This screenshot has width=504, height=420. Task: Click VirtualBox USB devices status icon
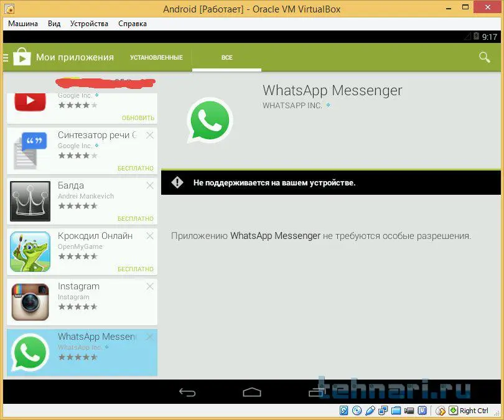click(370, 411)
